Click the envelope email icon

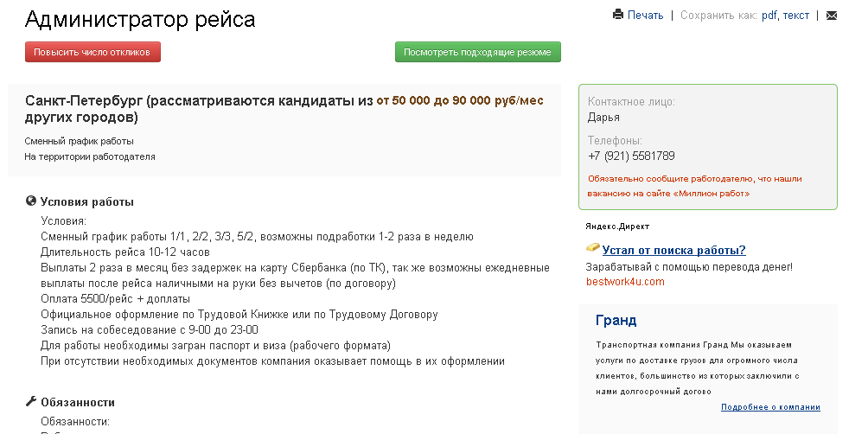(832, 16)
